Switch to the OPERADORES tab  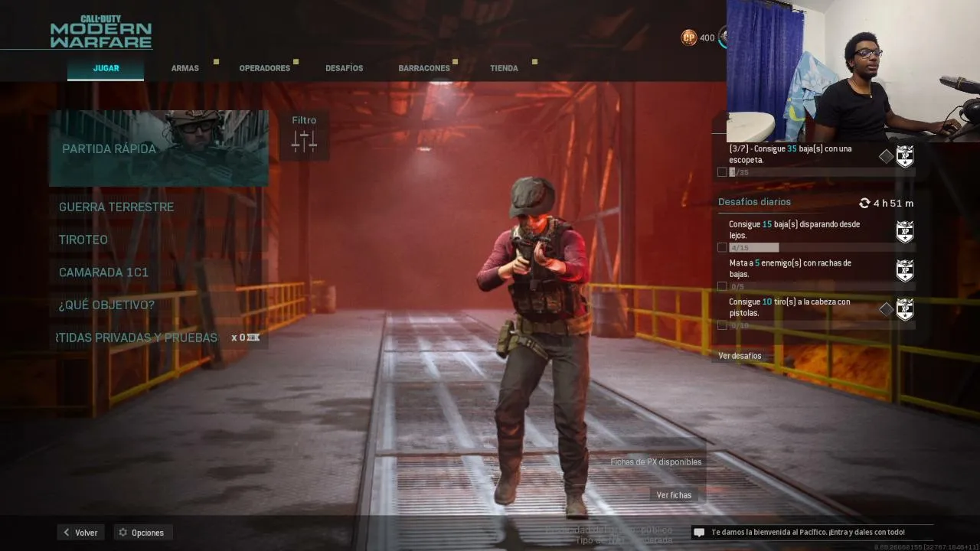tap(265, 68)
